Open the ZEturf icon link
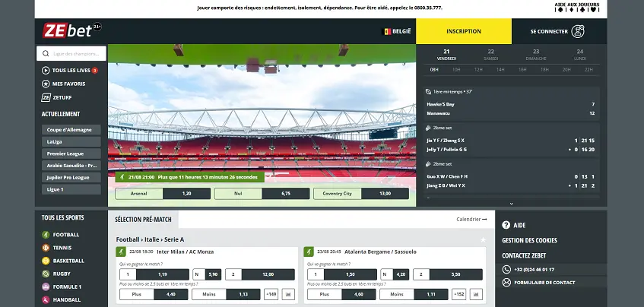This screenshot has width=644, height=307. (x=46, y=98)
